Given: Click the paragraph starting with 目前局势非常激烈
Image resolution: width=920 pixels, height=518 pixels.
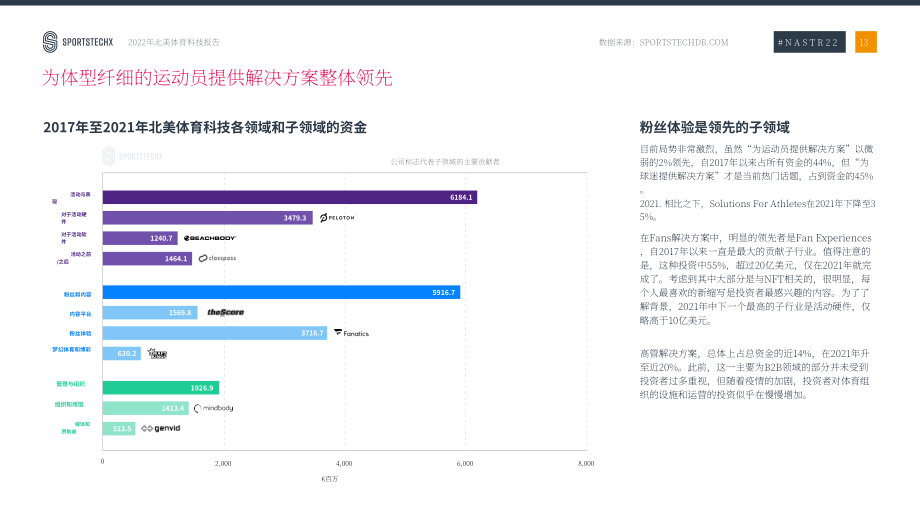Looking at the screenshot, I should [757, 183].
